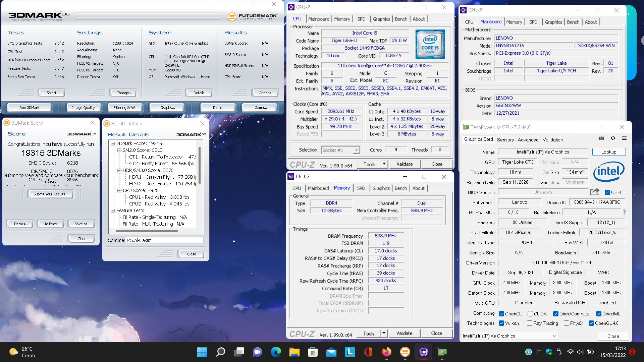The width and height of the screenshot is (644, 362).
Task: Open the Windows Start menu
Action: click(x=202, y=352)
